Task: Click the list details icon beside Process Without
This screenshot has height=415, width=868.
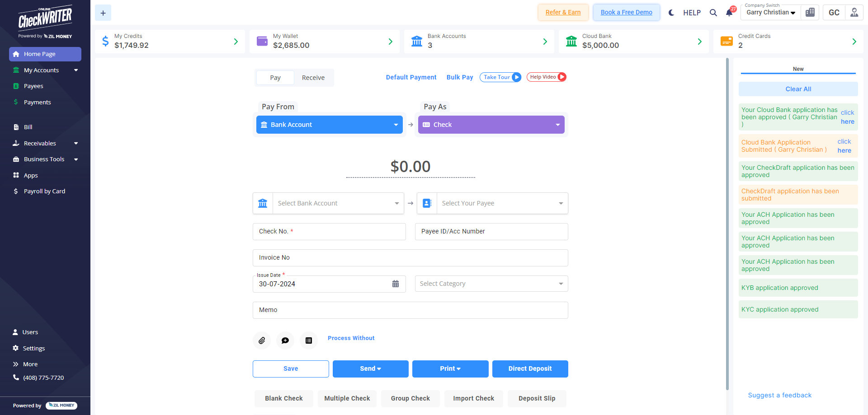Action: [309, 340]
